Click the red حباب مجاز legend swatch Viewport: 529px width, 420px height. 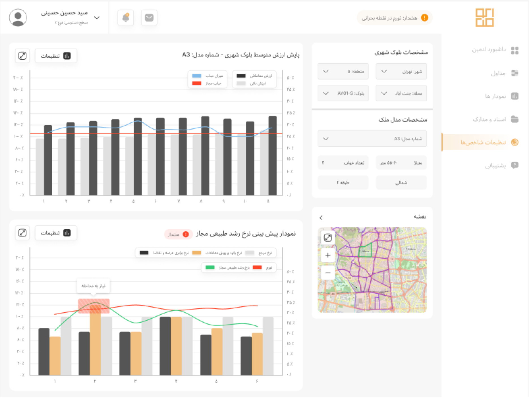[197, 83]
